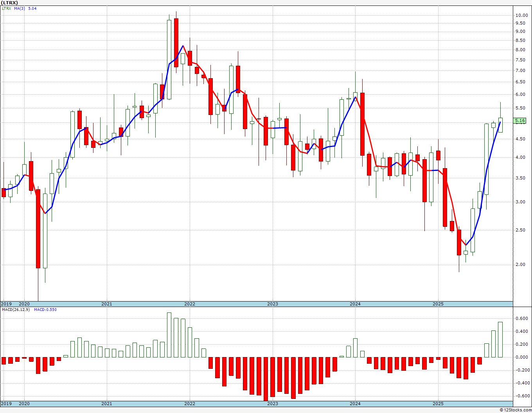
Task: Select the 4.00 price axis label
Action: point(520,157)
